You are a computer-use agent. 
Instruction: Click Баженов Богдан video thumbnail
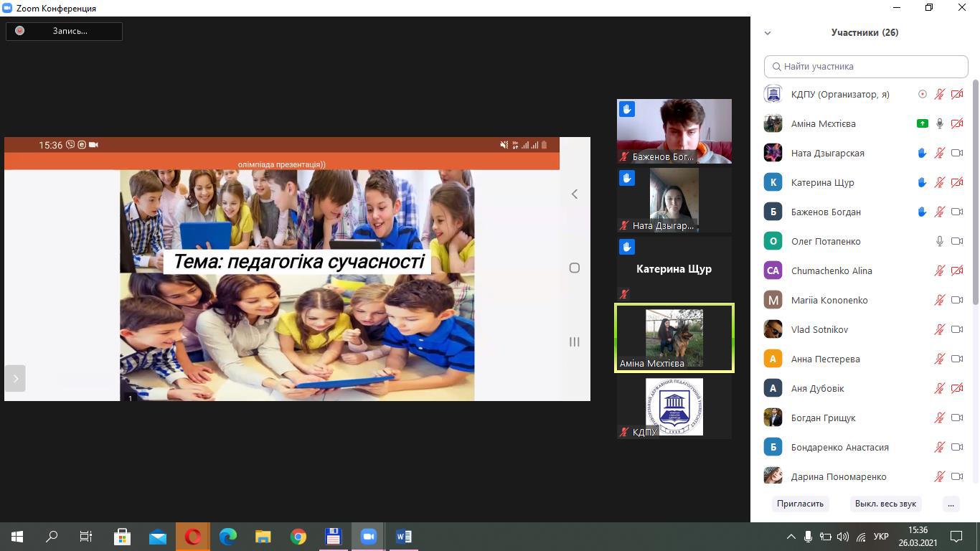coord(674,131)
